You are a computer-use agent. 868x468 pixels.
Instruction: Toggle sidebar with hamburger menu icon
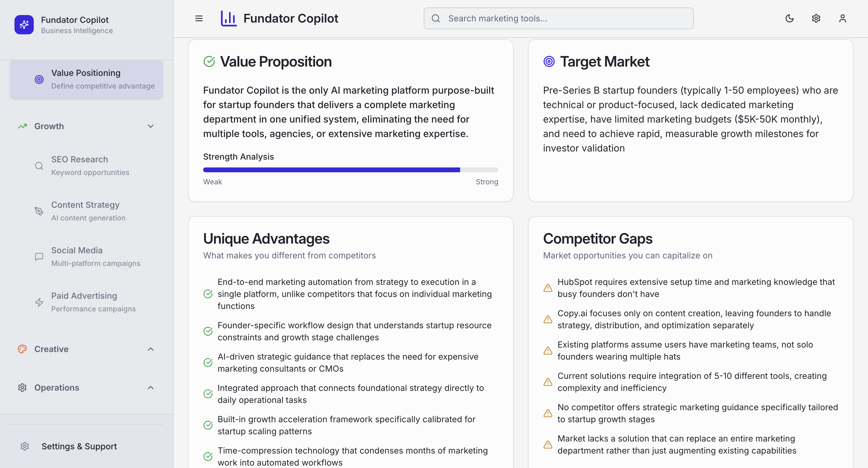pyautogui.click(x=199, y=18)
